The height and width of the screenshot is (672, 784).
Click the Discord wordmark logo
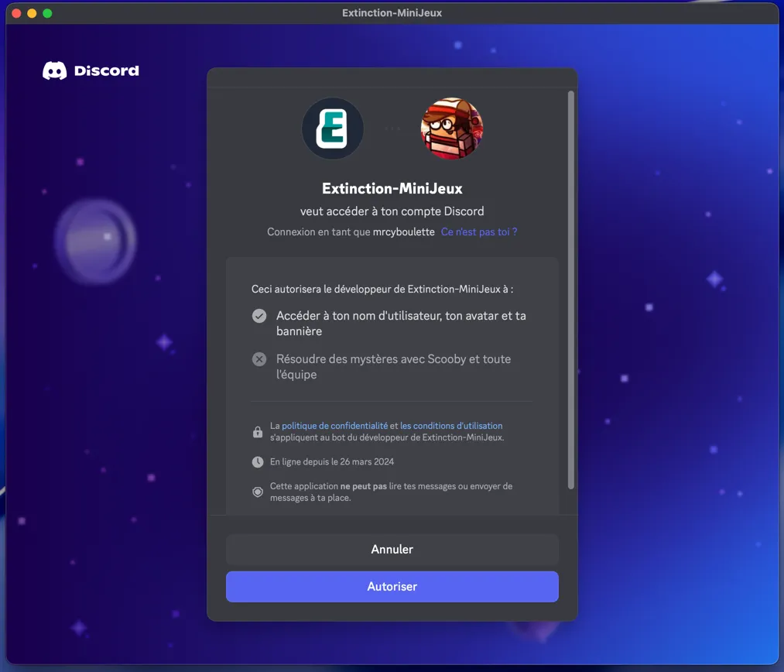tap(91, 70)
